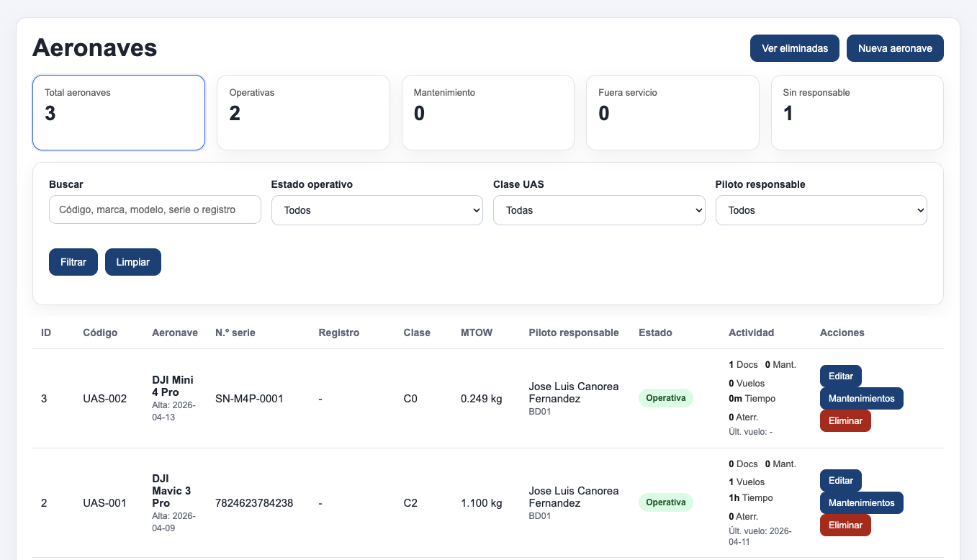Click the Nueva aeronave button
The width and height of the screenshot is (977, 560).
pyautogui.click(x=895, y=48)
